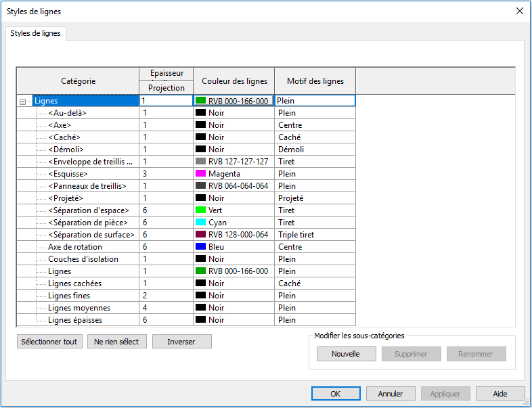Create a new subcategory with Nouvelle
532x408 pixels.
[x=345, y=354]
